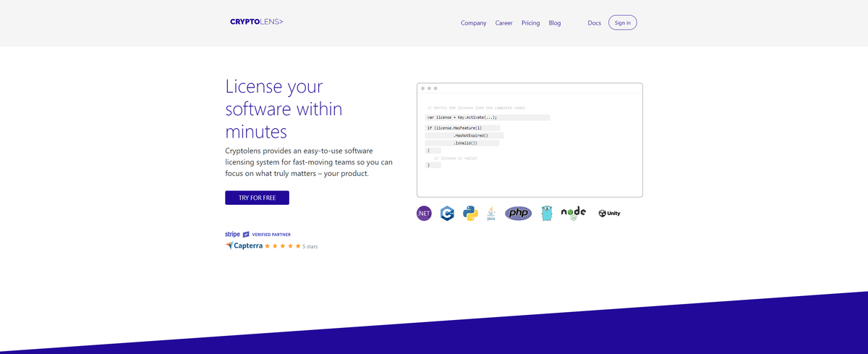Select the PHP language icon
This screenshot has height=354, width=868.
[x=518, y=213]
